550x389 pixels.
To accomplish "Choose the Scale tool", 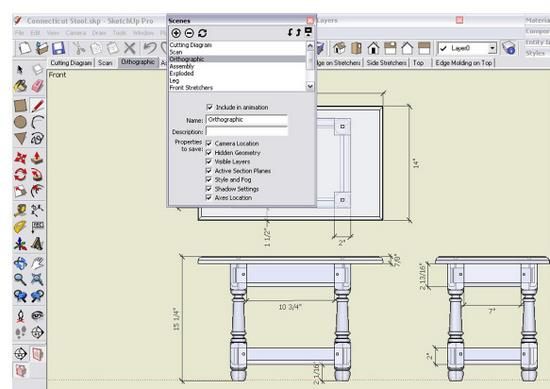I will (20, 191).
